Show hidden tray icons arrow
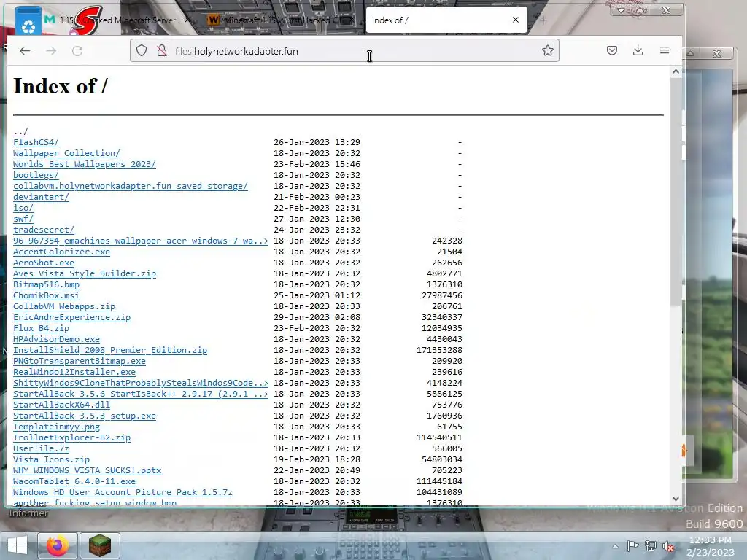Screen dimensions: 747x560 615,547
